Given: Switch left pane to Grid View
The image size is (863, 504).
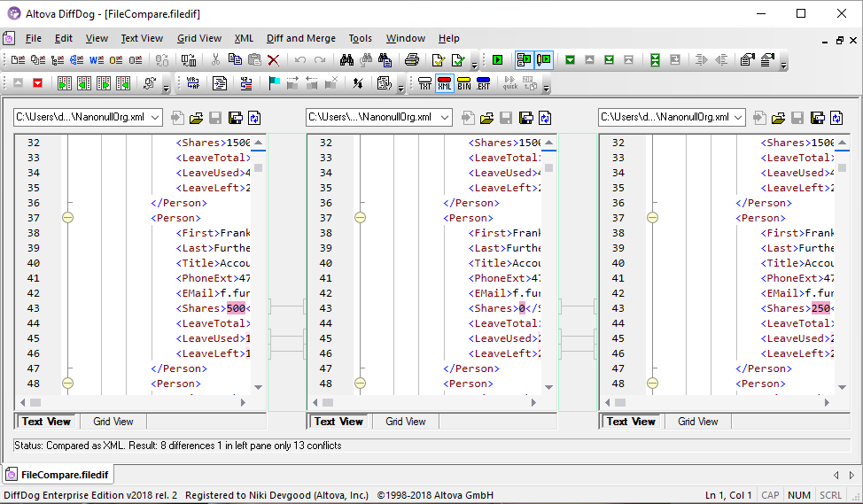Looking at the screenshot, I should point(113,422).
